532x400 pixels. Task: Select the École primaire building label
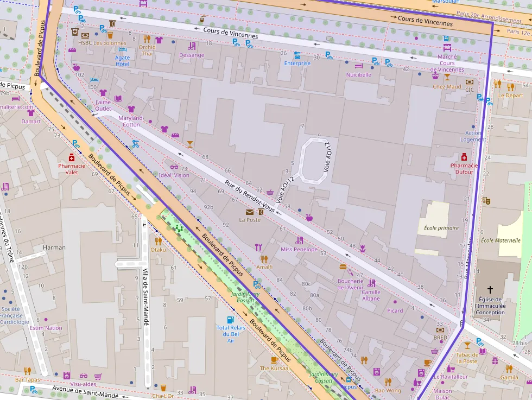point(441,228)
